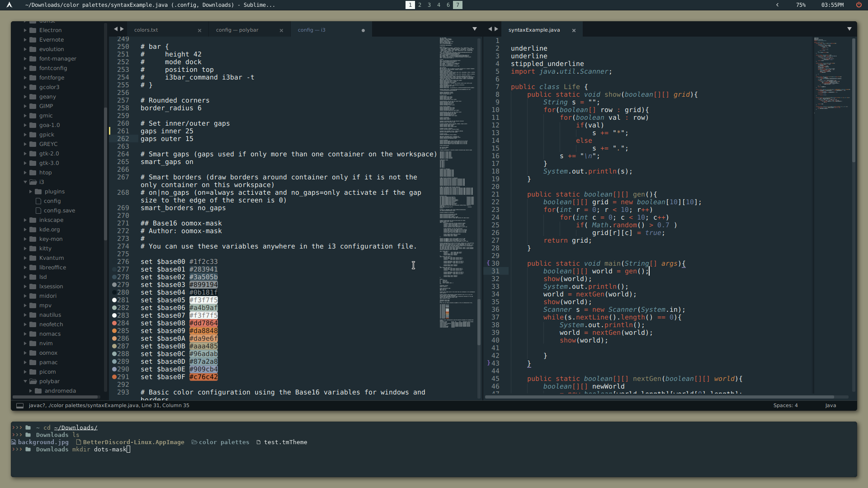Click the config.save file icon

point(38,211)
